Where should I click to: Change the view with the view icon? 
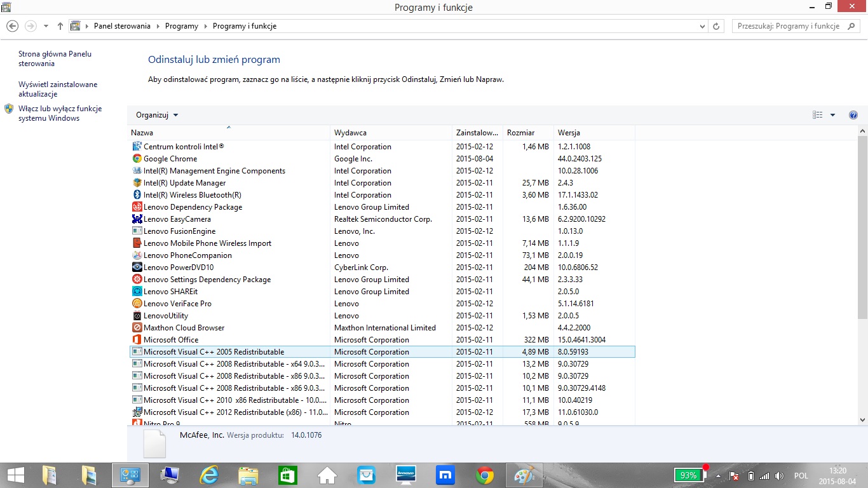[x=818, y=115]
